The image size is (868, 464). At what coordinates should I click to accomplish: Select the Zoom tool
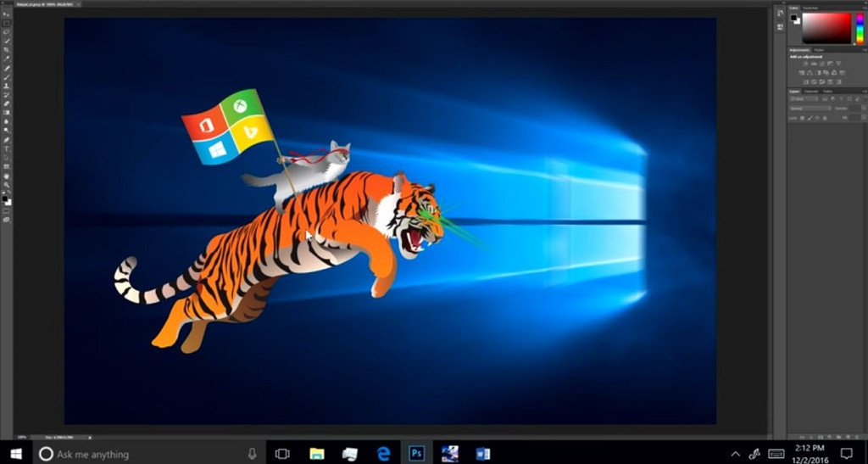[7, 185]
